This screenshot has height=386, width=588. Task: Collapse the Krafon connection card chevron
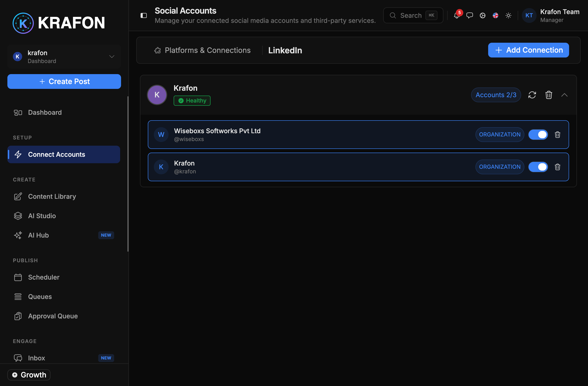[564, 95]
